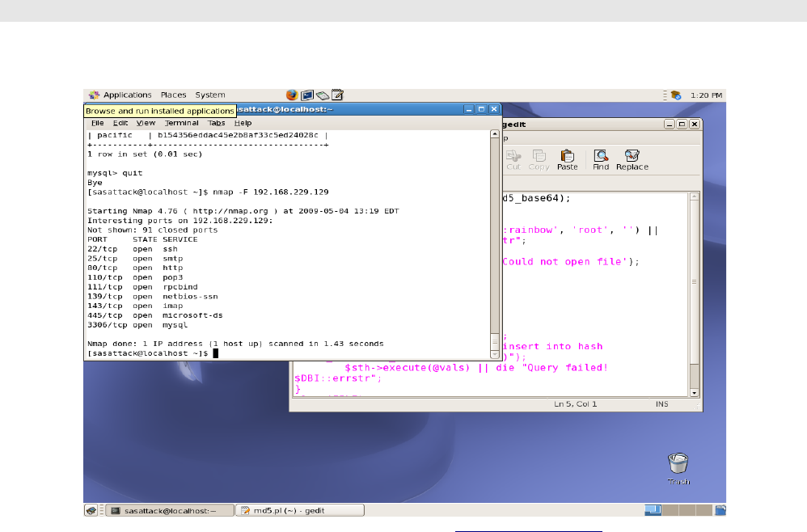Open the terminal Tabs menu
Image resolution: width=807 pixels, height=532 pixels.
pos(216,123)
